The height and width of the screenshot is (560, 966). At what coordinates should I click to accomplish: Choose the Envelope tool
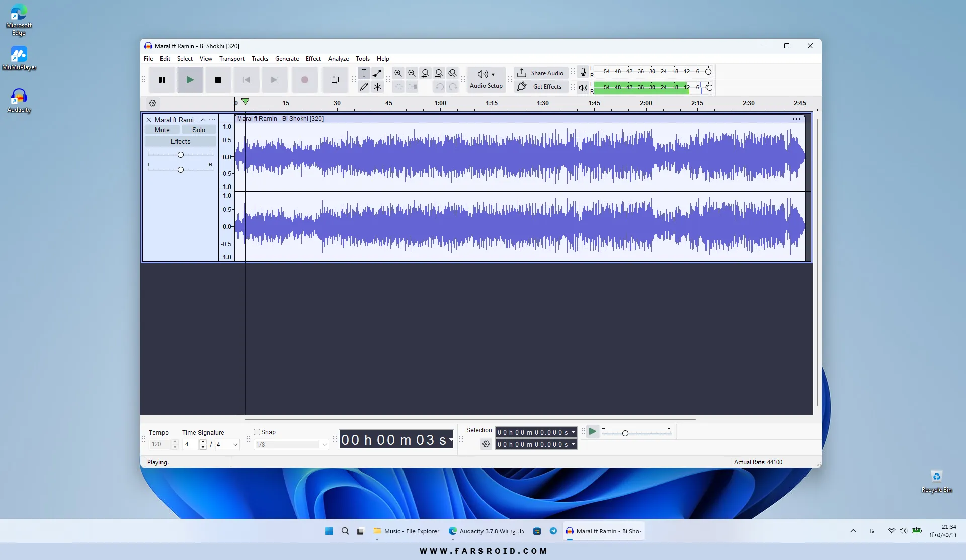point(377,73)
